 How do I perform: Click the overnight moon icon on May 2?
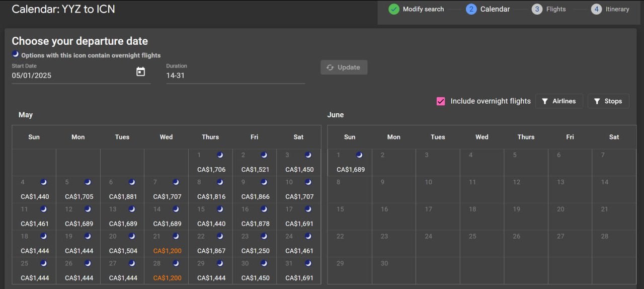coord(264,155)
